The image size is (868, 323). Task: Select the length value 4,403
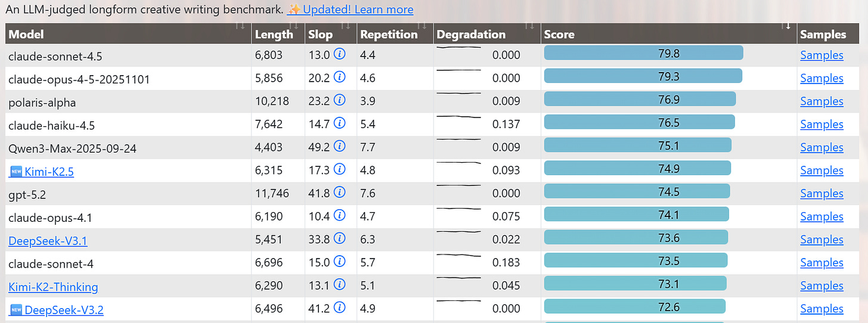click(269, 147)
